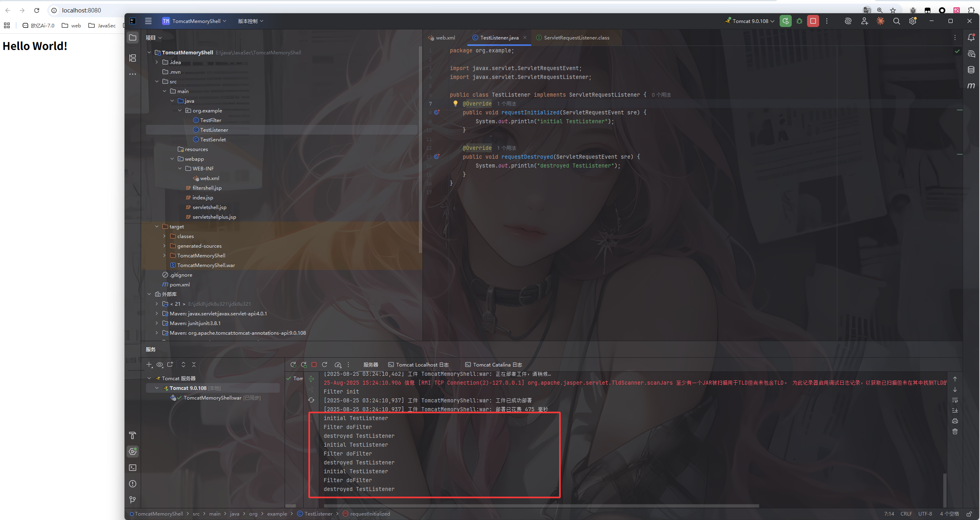
Task: Open Search Everywhere magnifier in IDE toolbar
Action: pyautogui.click(x=897, y=21)
